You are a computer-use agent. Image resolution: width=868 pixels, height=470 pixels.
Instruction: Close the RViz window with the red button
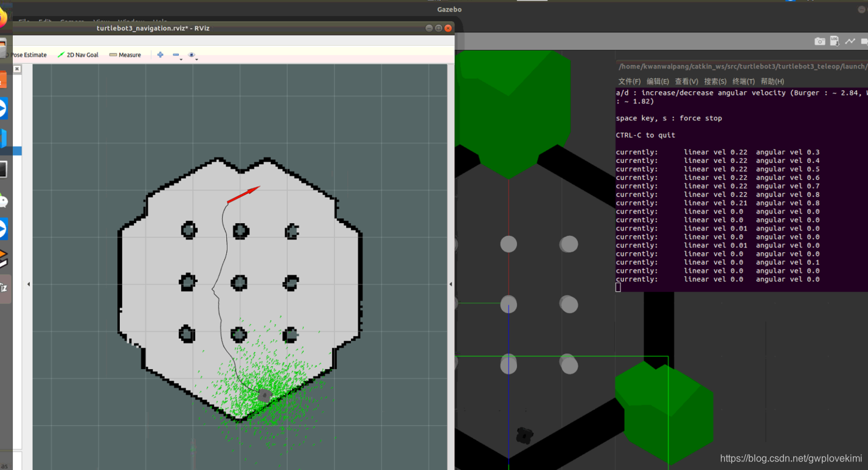point(448,28)
